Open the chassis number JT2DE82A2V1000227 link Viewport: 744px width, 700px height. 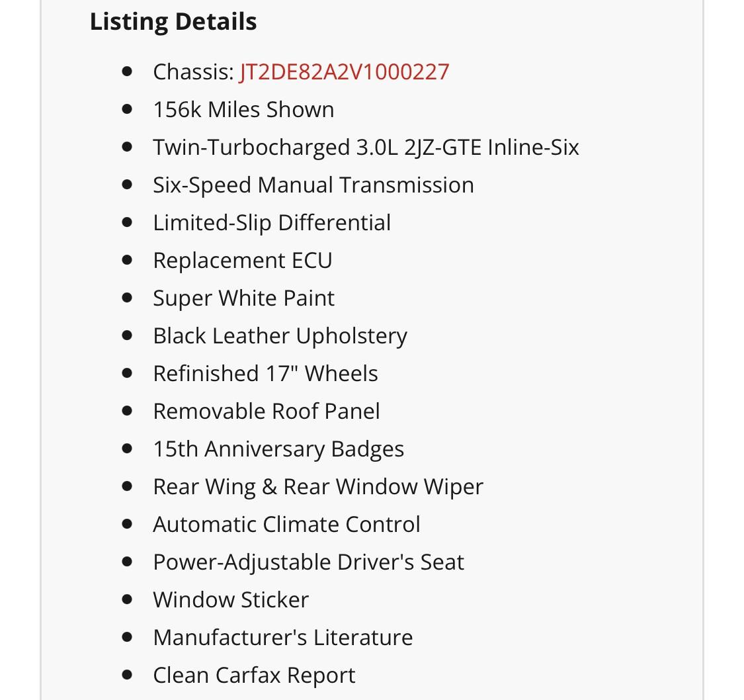tap(344, 72)
